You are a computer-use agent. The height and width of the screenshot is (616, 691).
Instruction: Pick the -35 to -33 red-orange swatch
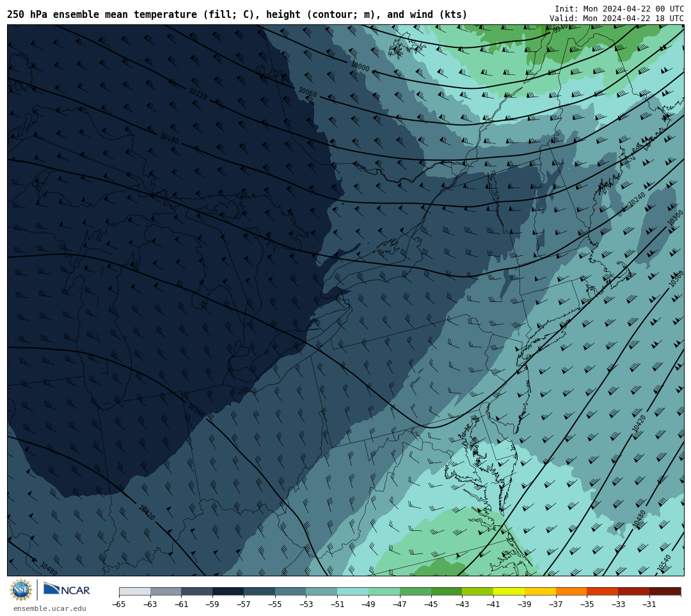click(603, 591)
